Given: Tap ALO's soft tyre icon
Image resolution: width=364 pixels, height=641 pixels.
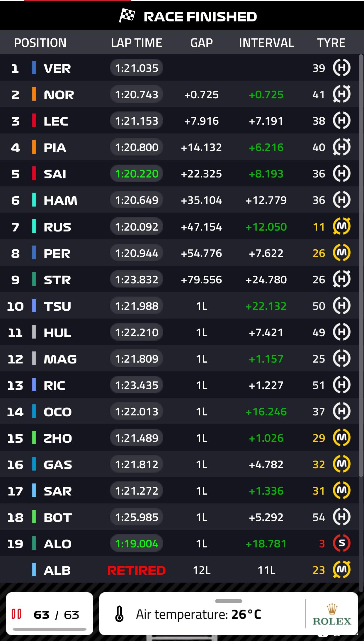Looking at the screenshot, I should 341,543.
